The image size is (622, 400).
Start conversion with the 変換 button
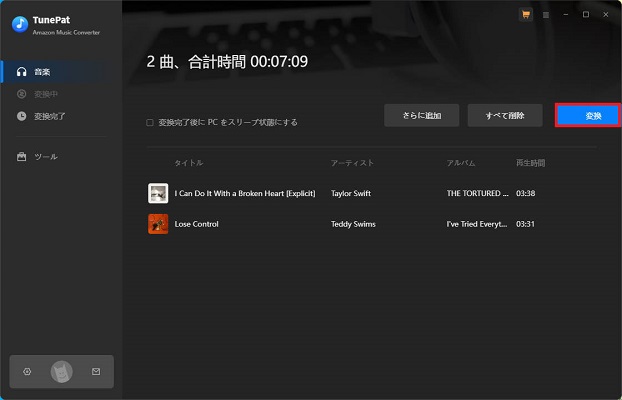coord(588,115)
